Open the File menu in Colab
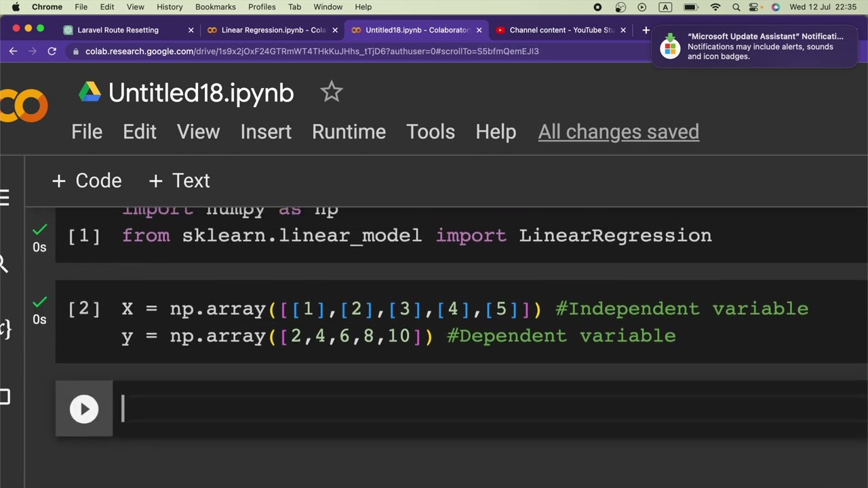The height and width of the screenshot is (488, 868). 87,131
